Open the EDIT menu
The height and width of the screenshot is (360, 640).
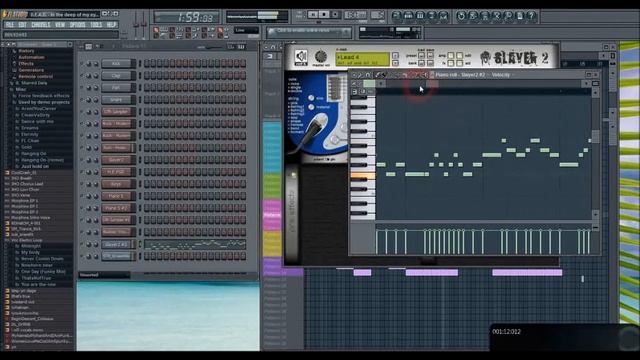pyautogui.click(x=22, y=24)
